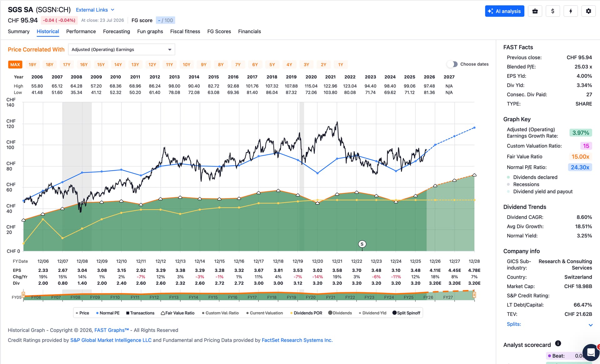Image resolution: width=600 pixels, height=364 pixels.
Task: Go to the Forecasting tab
Action: (117, 32)
